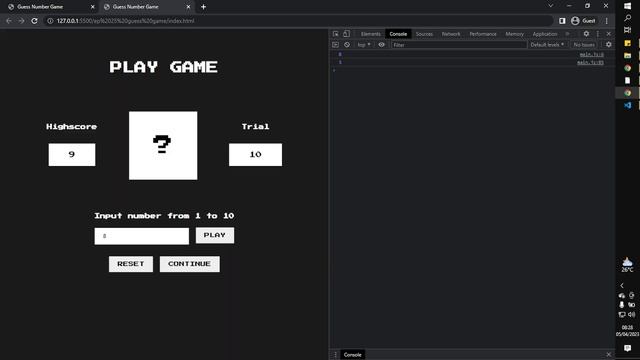
Task: Open the taskbar clock and date
Action: 627,331
